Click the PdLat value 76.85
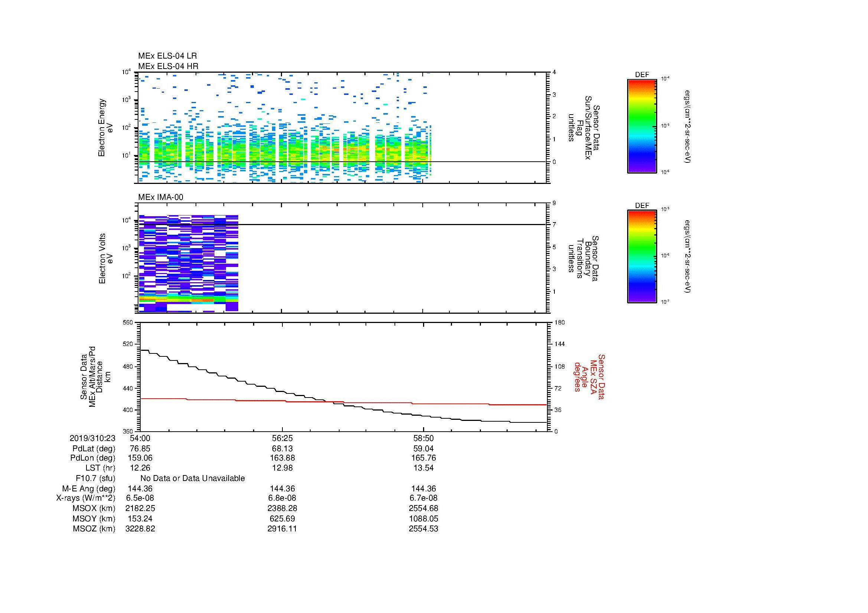Image resolution: width=868 pixels, height=613 pixels. (x=140, y=449)
